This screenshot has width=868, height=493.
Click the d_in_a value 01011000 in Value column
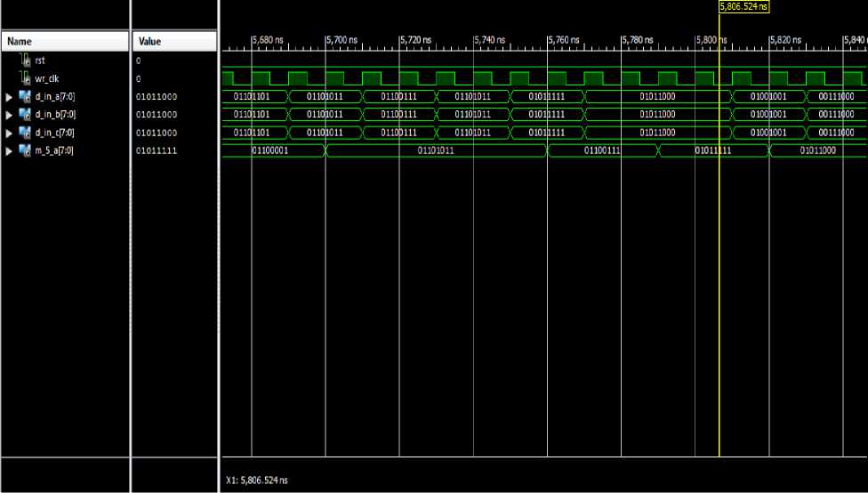pos(157,96)
